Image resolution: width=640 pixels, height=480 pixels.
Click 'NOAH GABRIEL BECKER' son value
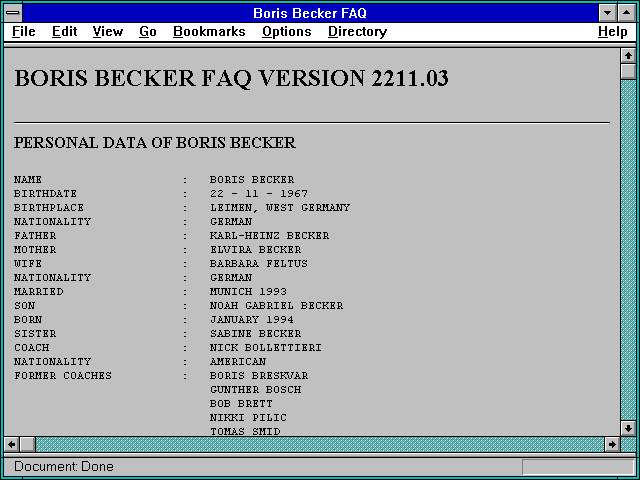pos(276,305)
